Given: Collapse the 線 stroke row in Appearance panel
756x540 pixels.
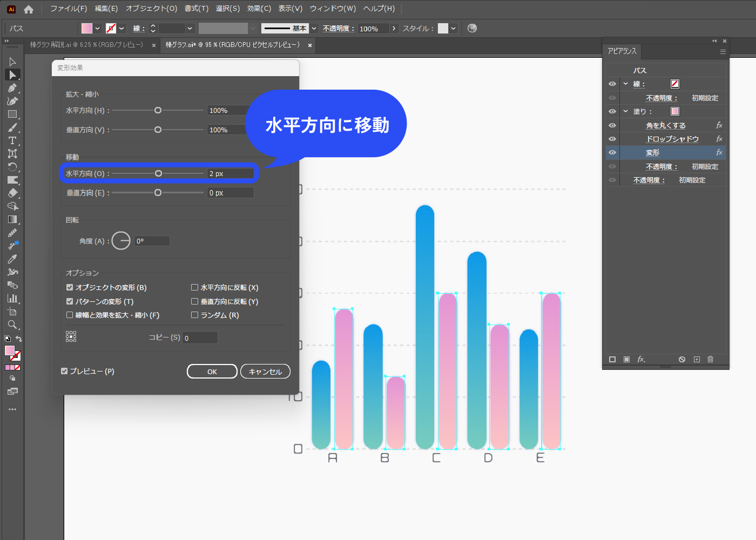Looking at the screenshot, I should pyautogui.click(x=625, y=84).
